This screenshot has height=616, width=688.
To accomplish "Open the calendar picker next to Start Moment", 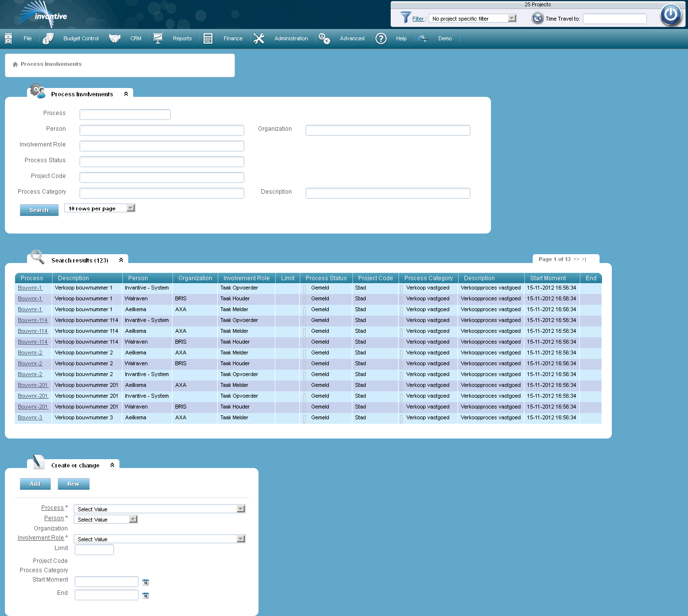I will (x=145, y=582).
